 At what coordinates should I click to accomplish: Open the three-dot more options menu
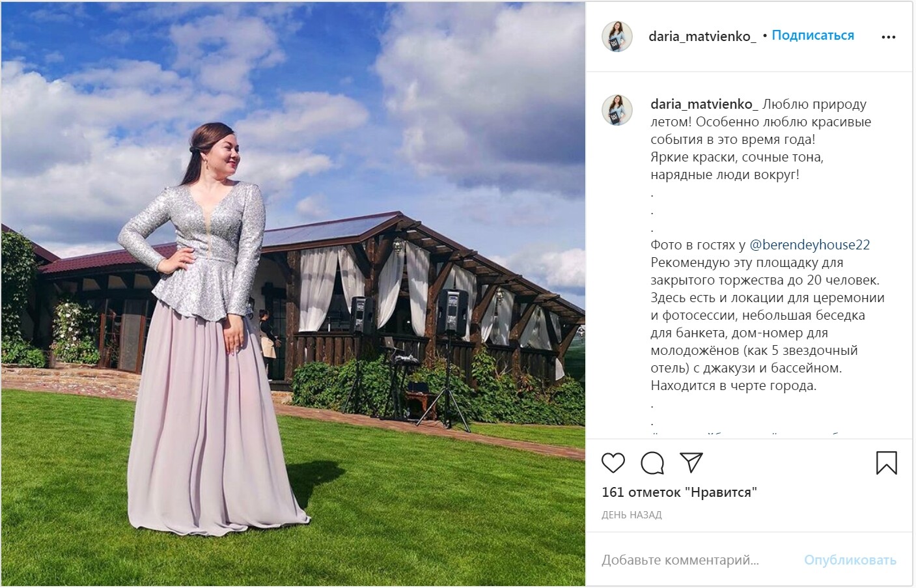[x=889, y=37]
